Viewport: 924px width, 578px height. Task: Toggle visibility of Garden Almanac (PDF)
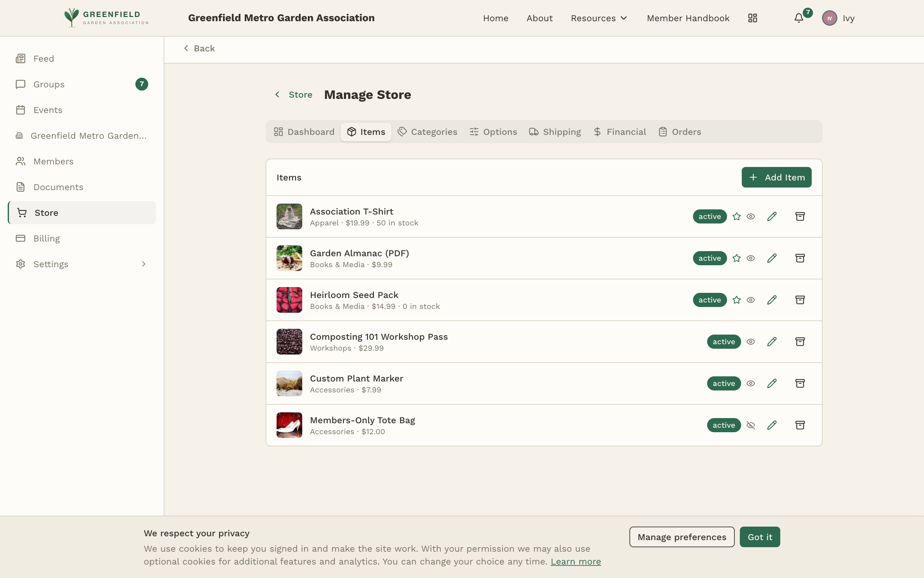(x=751, y=258)
